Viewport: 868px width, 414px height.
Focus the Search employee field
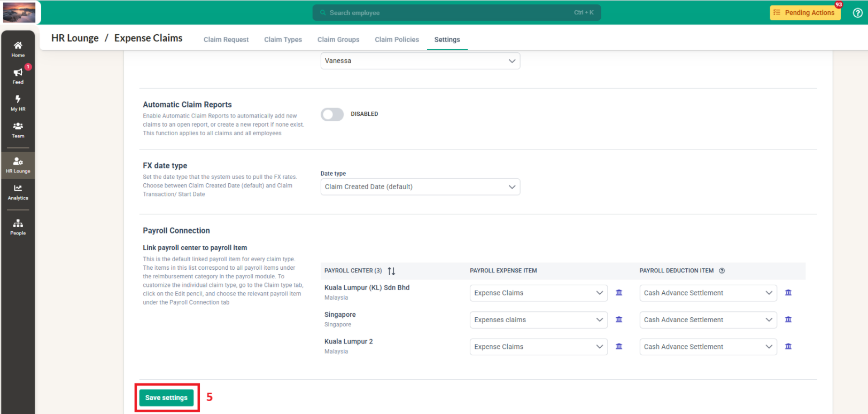coord(456,13)
